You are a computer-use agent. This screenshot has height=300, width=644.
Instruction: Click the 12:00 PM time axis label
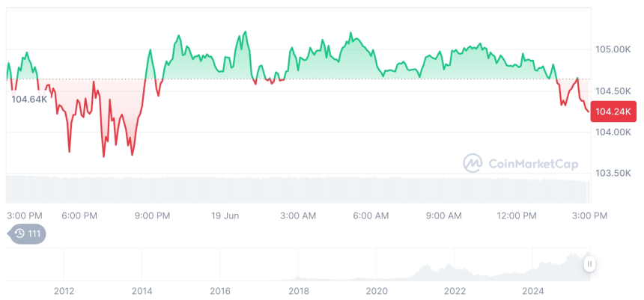point(517,215)
